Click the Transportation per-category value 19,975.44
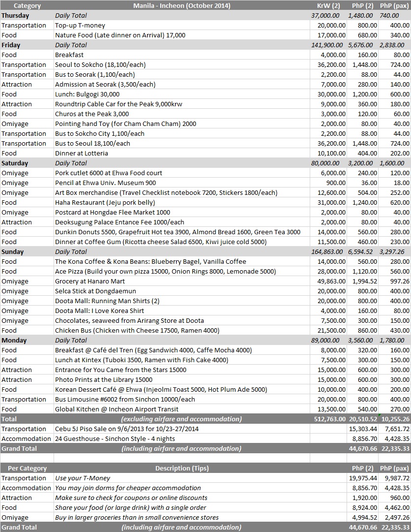Viewport: 411px width, 532px height. pos(363,478)
